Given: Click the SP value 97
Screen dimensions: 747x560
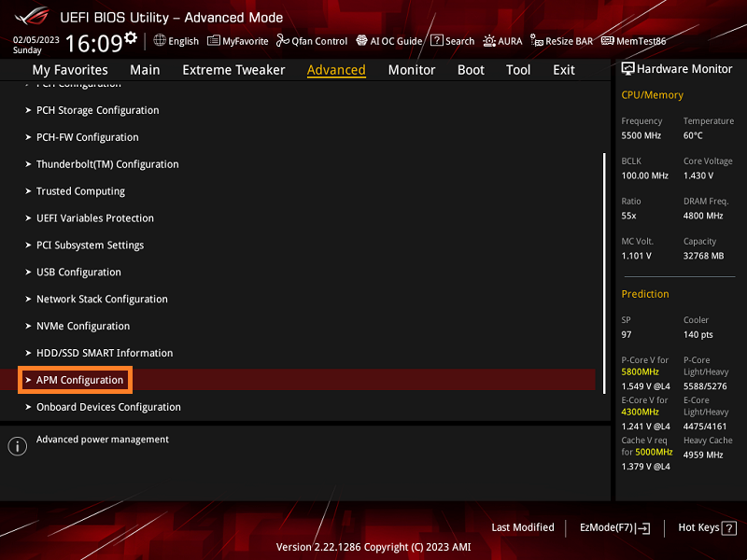Looking at the screenshot, I should coord(627,335).
